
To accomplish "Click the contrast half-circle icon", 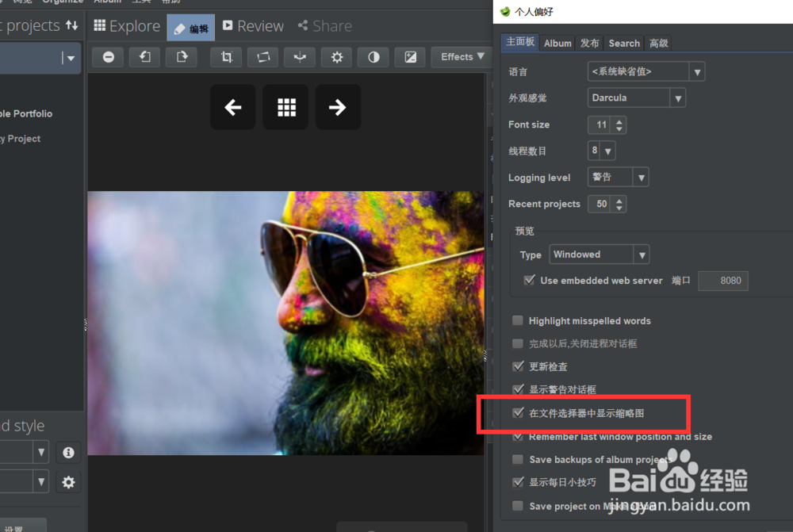I will click(x=374, y=56).
